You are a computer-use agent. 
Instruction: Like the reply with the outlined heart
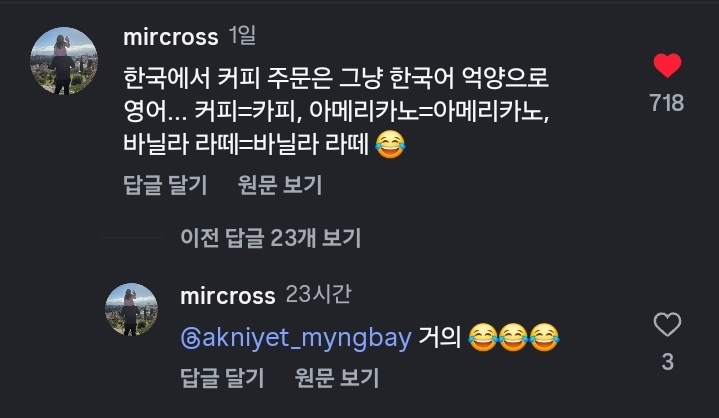pos(666,325)
